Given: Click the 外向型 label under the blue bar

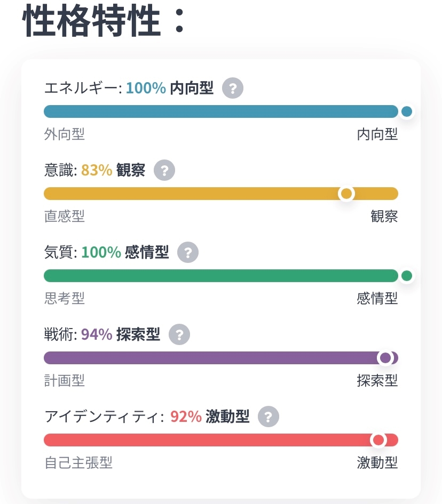Looking at the screenshot, I should [x=64, y=134].
